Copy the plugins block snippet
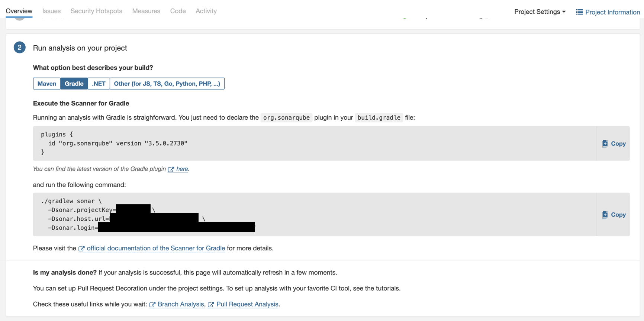644x321 pixels. tap(614, 143)
